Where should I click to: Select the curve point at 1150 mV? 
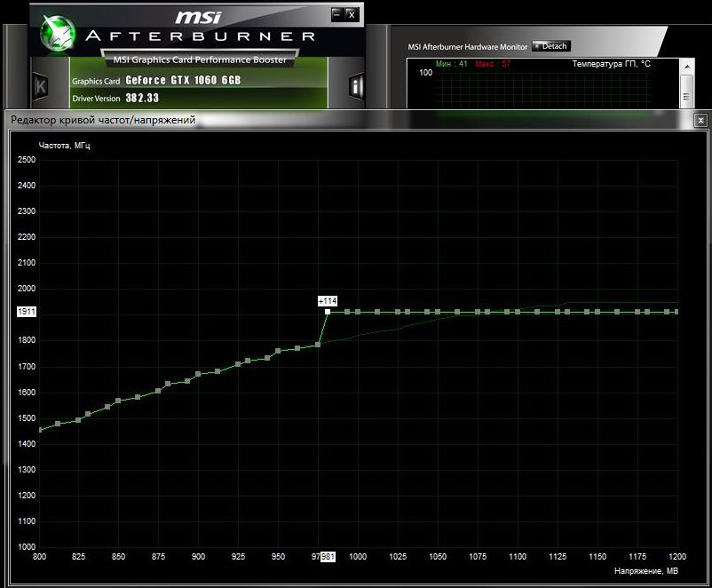point(597,312)
